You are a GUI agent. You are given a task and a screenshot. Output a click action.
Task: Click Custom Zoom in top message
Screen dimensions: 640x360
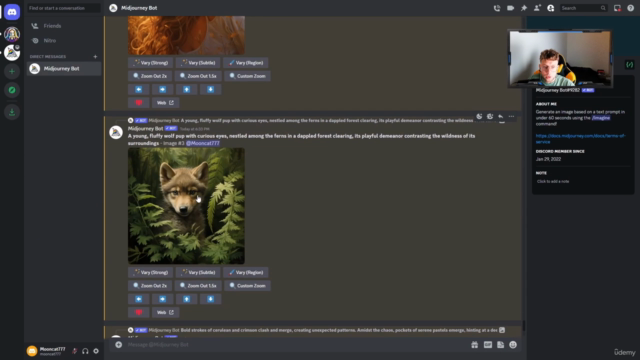(x=247, y=76)
